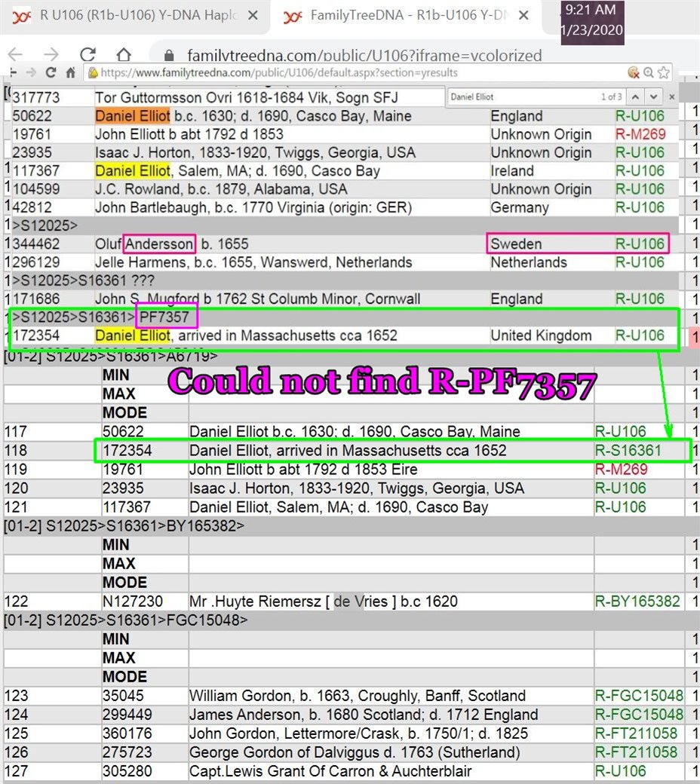Click R-M269 link for John Elliott row 119

pyautogui.click(x=621, y=470)
